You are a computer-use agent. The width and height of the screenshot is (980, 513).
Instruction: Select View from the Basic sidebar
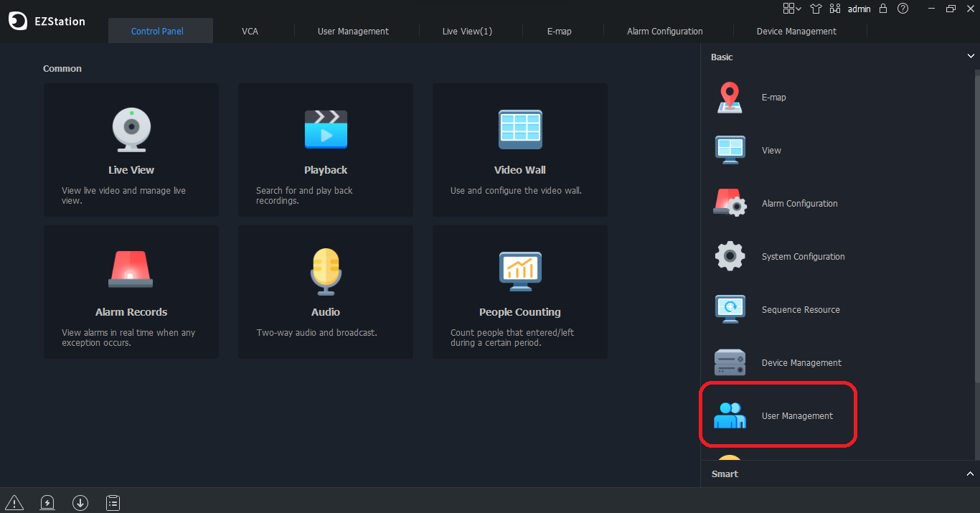(771, 150)
